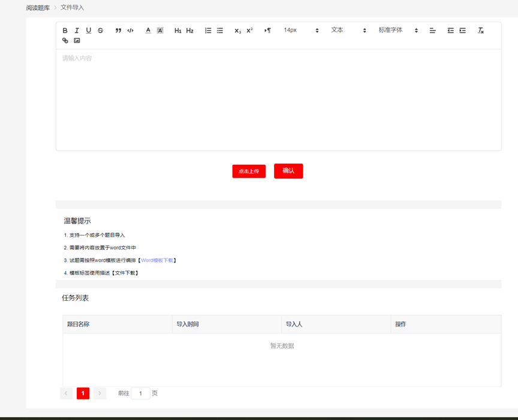Apply superscript formatting

tap(249, 31)
